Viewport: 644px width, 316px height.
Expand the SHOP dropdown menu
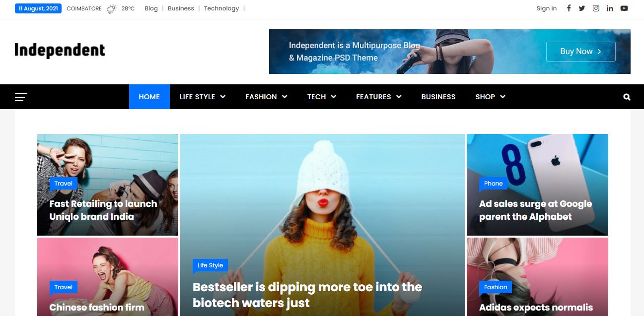(490, 97)
